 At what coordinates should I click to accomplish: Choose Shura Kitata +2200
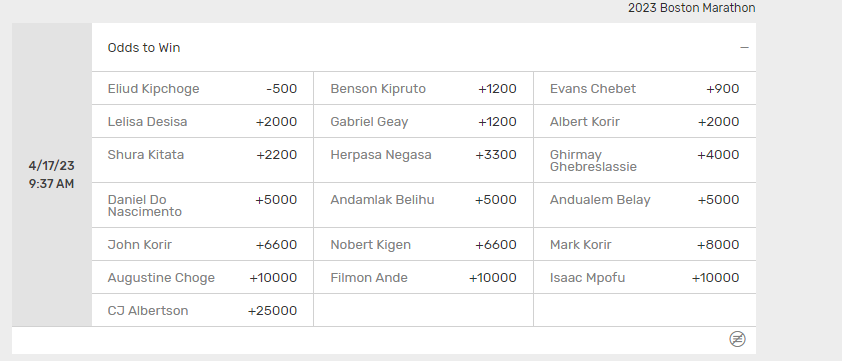click(202, 160)
